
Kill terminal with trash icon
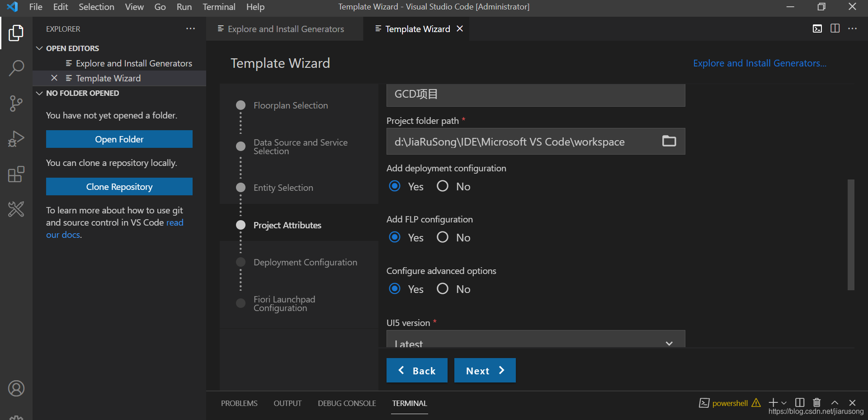tap(817, 403)
